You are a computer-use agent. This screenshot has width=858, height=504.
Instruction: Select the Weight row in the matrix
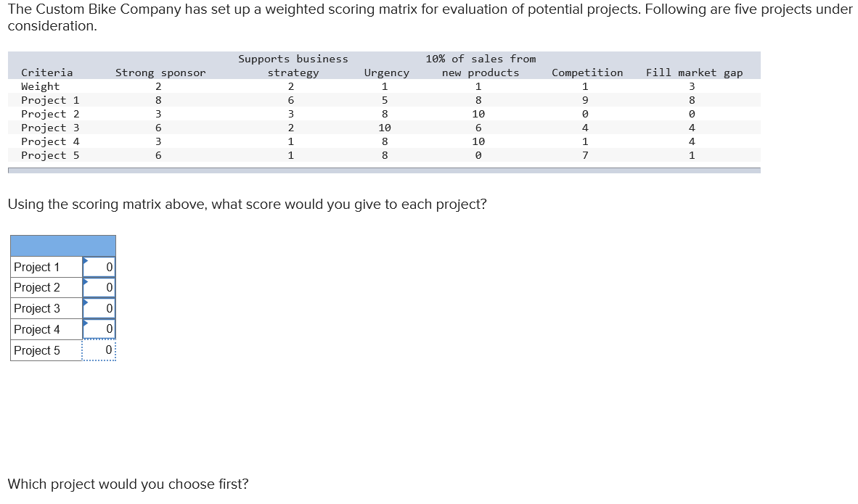(38, 86)
